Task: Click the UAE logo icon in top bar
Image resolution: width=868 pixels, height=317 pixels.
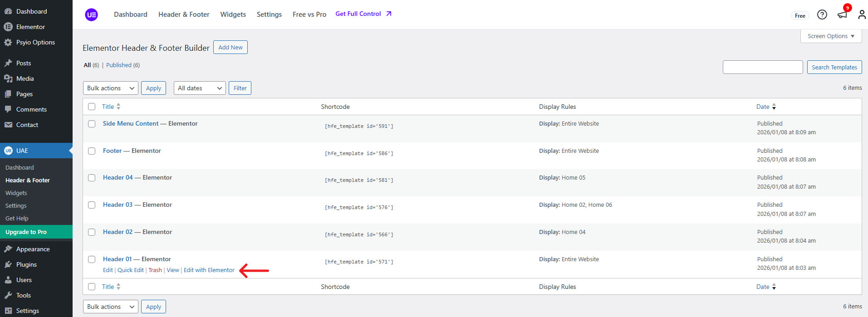Action: [91, 15]
